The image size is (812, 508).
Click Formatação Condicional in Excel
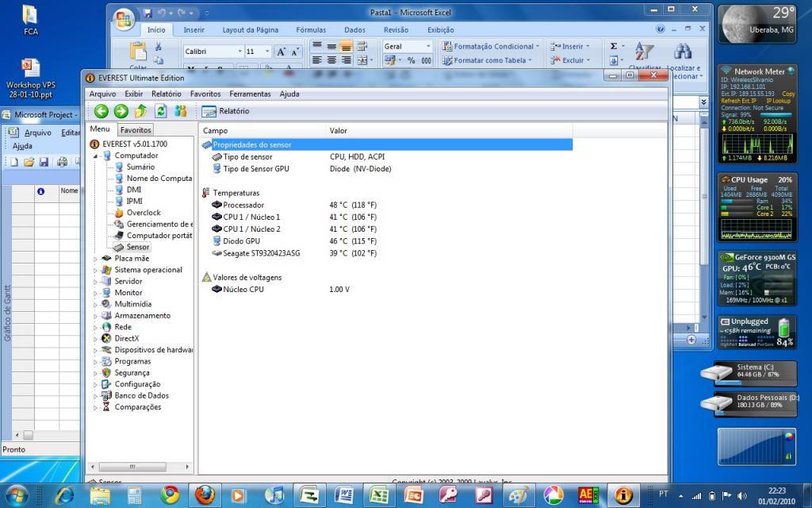click(491, 46)
